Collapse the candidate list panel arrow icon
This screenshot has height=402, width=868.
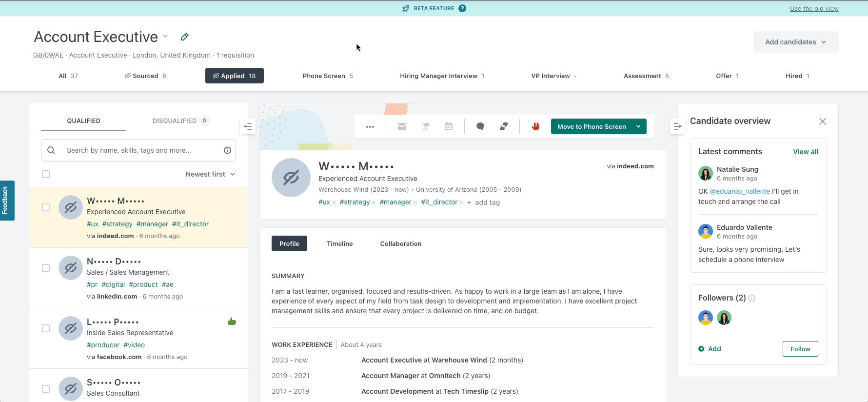248,127
